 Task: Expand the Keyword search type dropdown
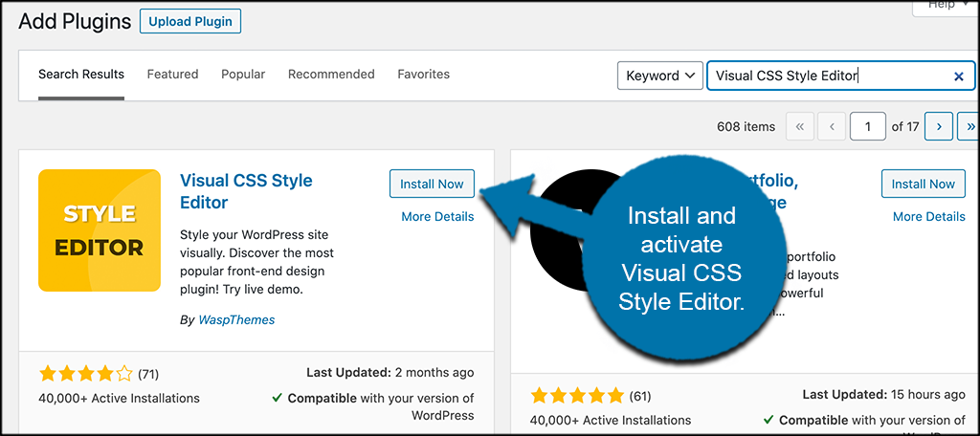coord(660,76)
